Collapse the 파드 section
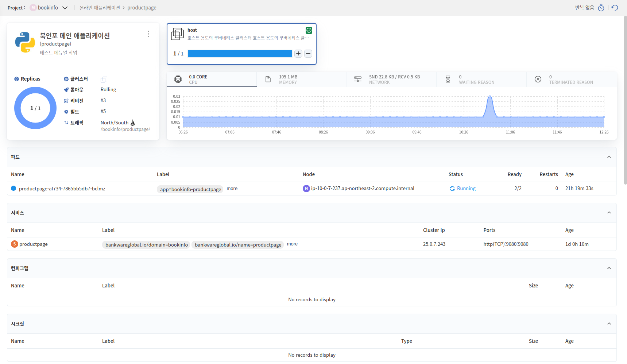 tap(609, 157)
